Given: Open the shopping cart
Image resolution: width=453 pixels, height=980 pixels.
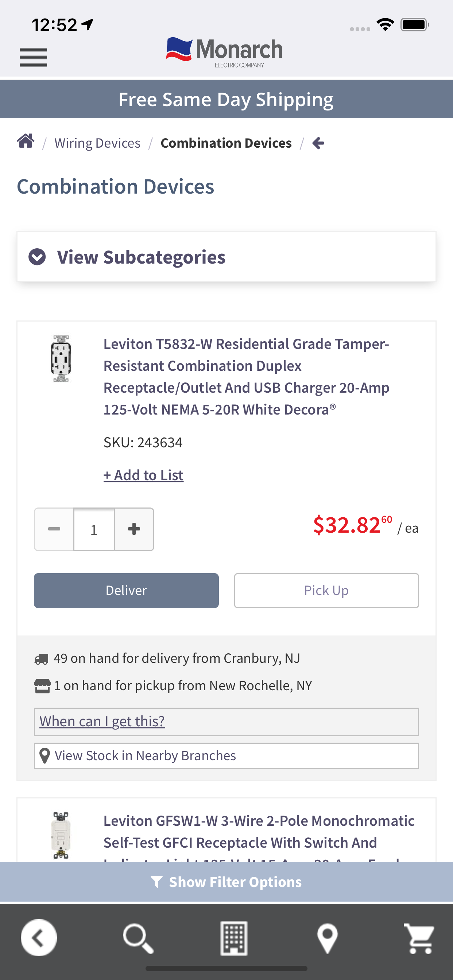Looking at the screenshot, I should click(x=419, y=938).
